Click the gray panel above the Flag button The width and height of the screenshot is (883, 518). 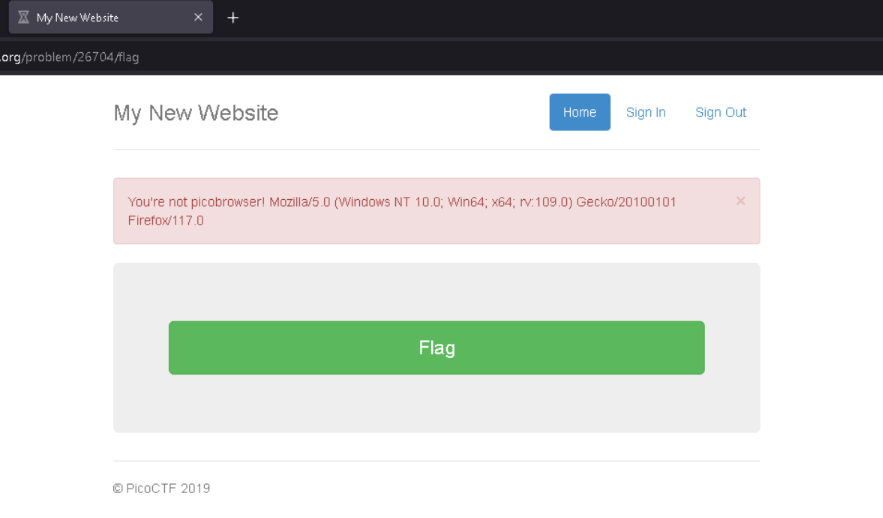(x=436, y=291)
